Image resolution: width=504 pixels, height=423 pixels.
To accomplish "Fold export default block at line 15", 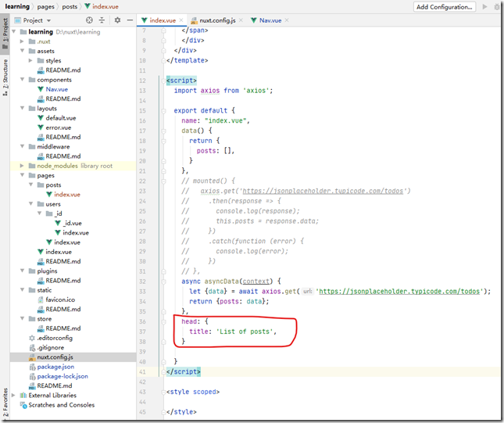I will (163, 111).
